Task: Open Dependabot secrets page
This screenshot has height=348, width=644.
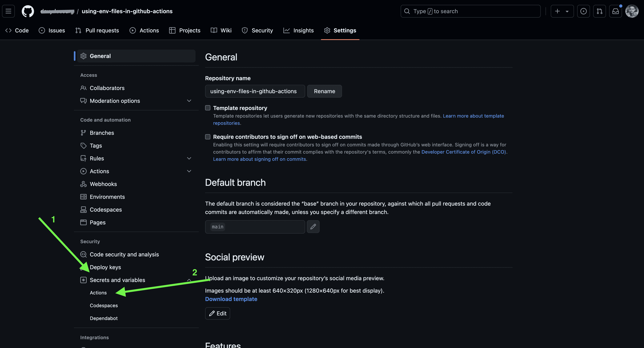Action: 104,318
